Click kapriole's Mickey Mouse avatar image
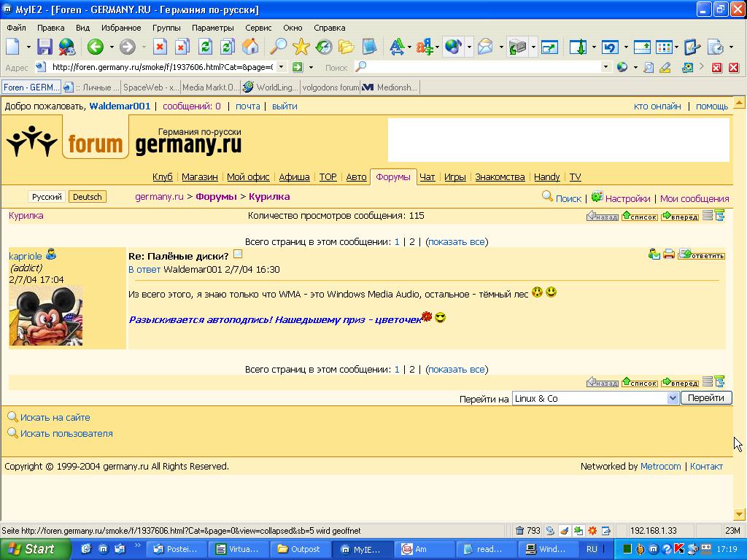747x560 pixels. click(x=46, y=316)
